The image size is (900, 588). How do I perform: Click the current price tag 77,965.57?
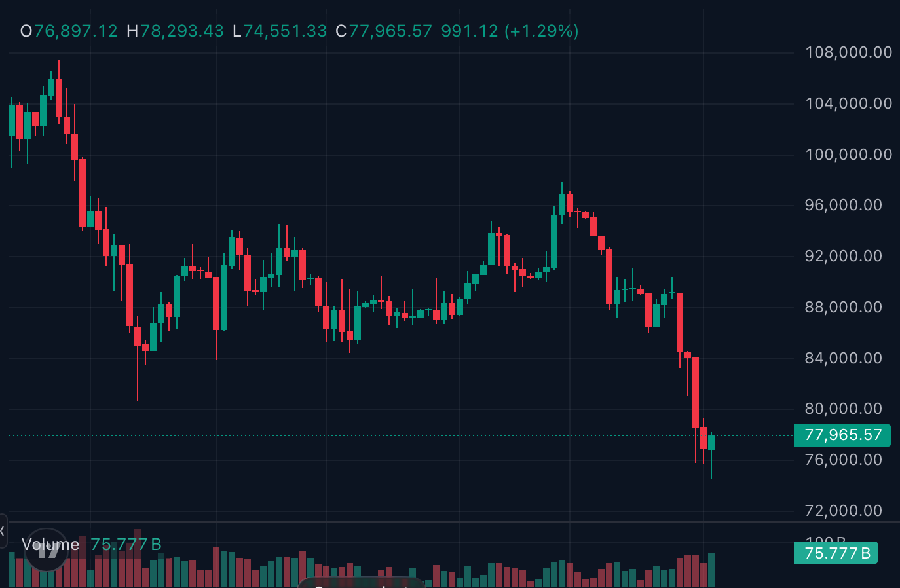click(x=842, y=435)
